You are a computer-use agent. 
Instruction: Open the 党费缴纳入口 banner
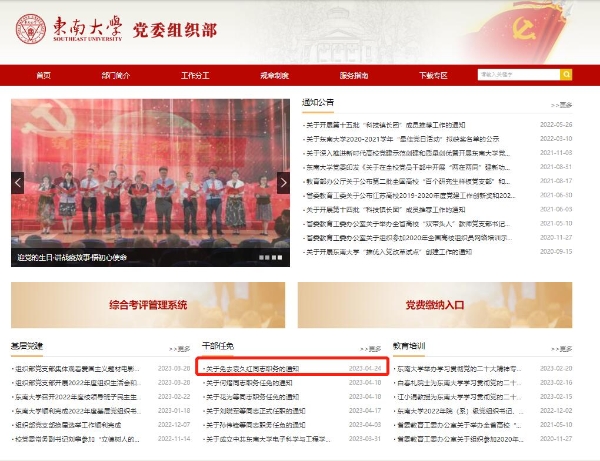click(435, 305)
